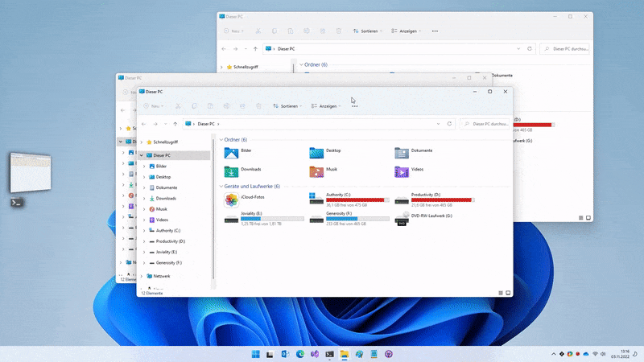Open the Bilder folder icon in main pane

click(x=231, y=153)
